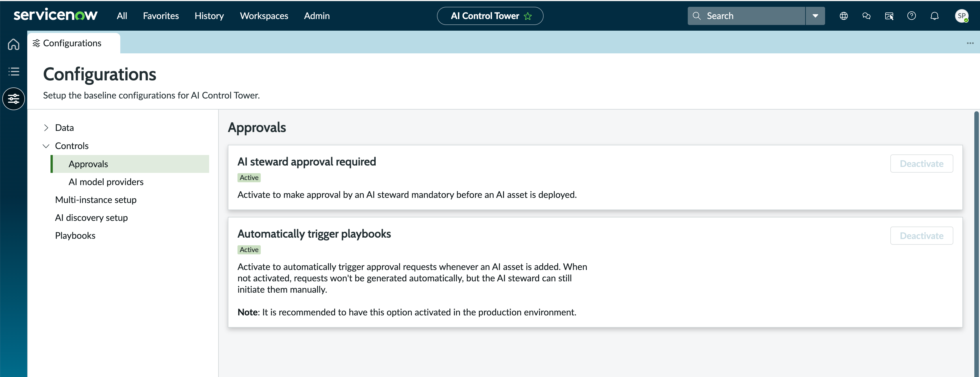Open the search options dropdown arrow
Screen dimensions: 980x377
point(815,16)
